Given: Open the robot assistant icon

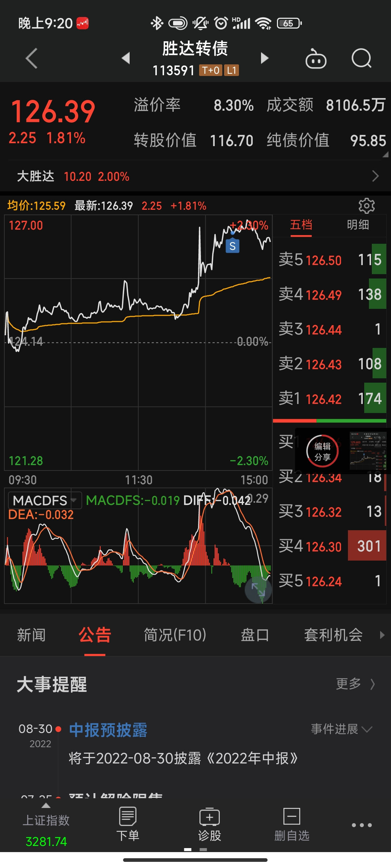Looking at the screenshot, I should coord(316,59).
